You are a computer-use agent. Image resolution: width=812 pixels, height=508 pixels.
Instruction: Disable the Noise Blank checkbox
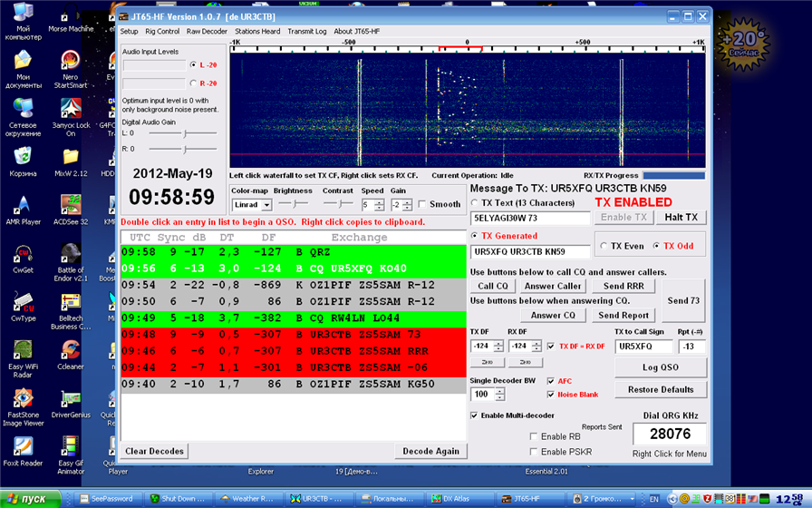[x=550, y=395]
